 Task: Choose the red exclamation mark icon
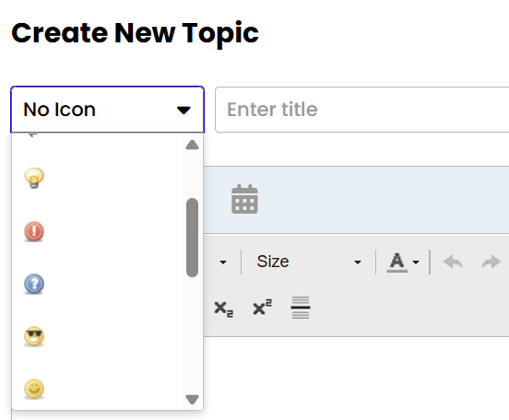(34, 231)
